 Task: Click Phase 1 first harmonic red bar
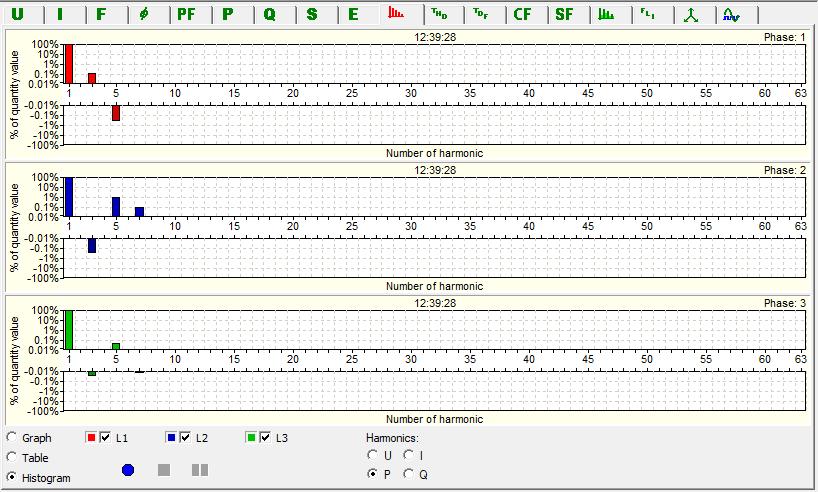click(x=69, y=64)
